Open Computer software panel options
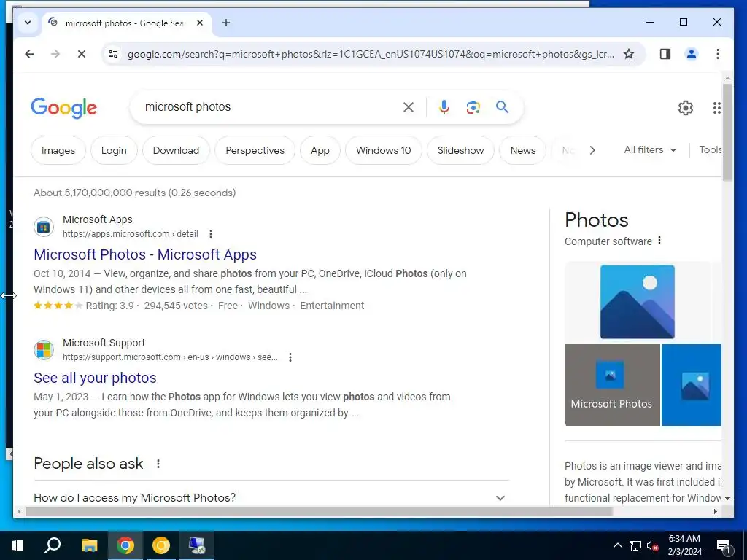This screenshot has height=560, width=747. click(x=659, y=241)
